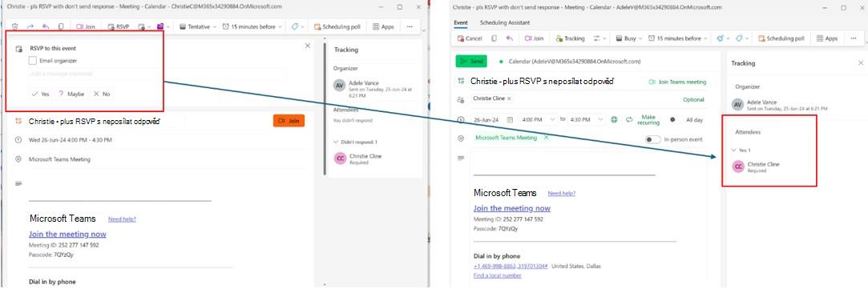Open Apps in Adele's window toolbar

click(x=827, y=38)
